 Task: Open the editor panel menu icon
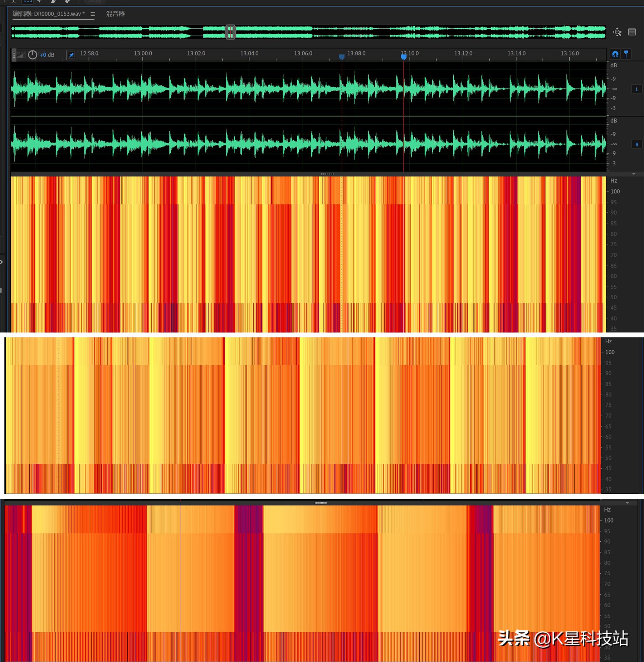coord(93,14)
